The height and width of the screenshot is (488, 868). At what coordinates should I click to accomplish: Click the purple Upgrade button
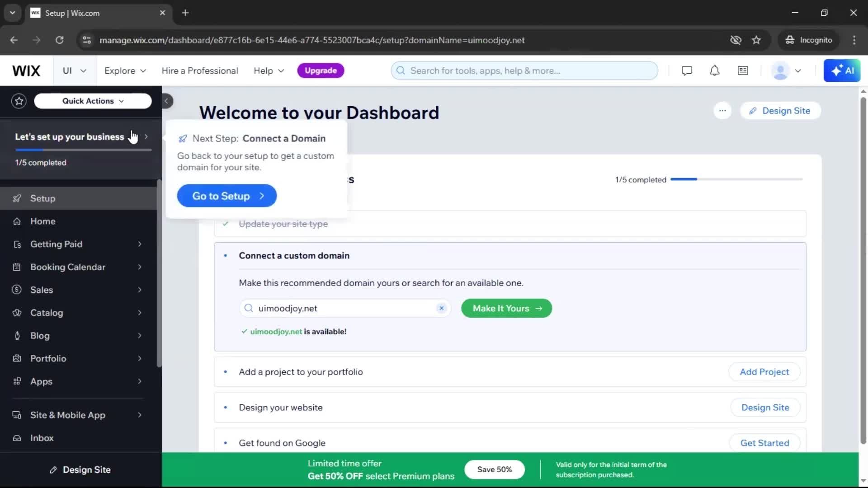321,70
